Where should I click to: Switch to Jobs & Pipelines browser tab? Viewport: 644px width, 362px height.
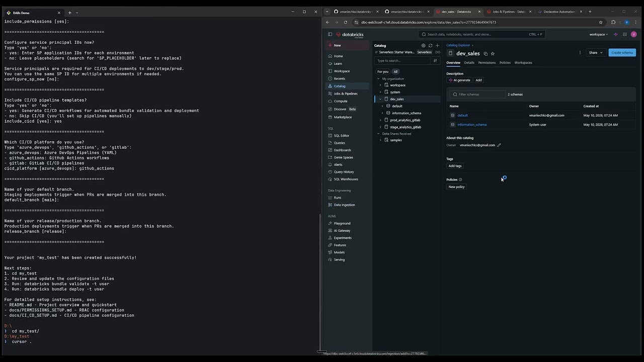click(x=509, y=12)
